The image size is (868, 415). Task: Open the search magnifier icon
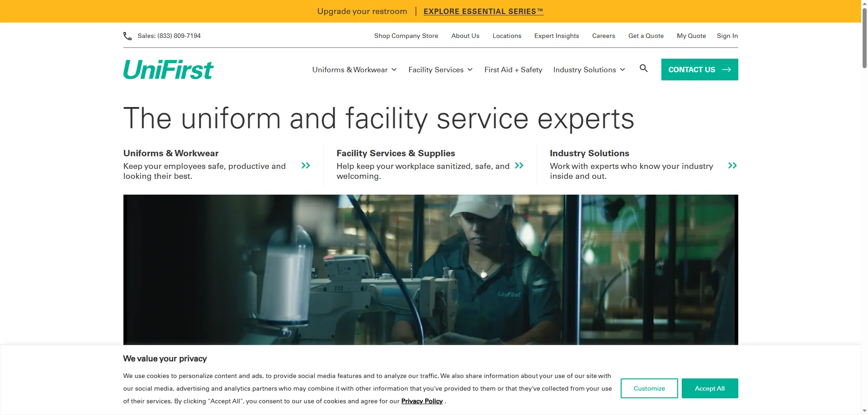coord(644,68)
